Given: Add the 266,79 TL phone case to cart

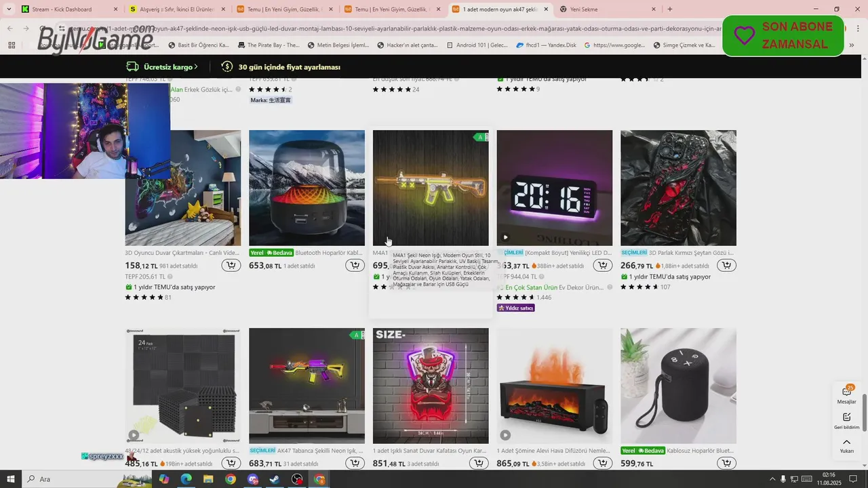Looking at the screenshot, I should pos(727,265).
